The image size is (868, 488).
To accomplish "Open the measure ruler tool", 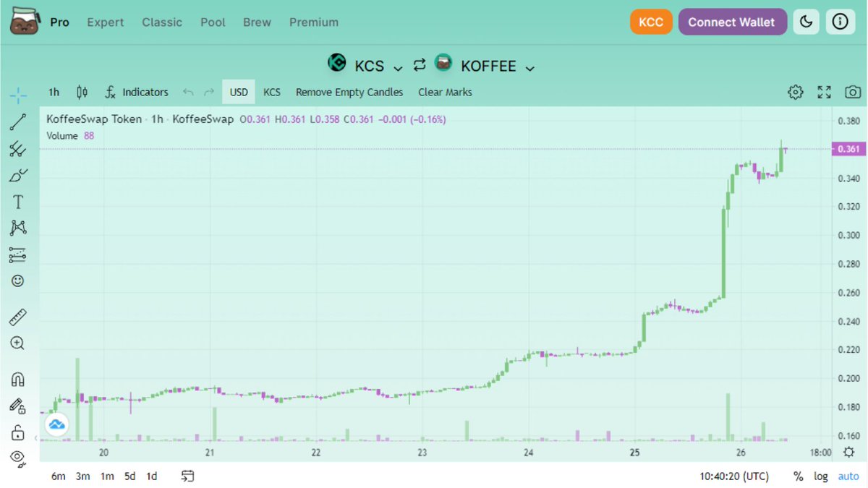I will [17, 316].
